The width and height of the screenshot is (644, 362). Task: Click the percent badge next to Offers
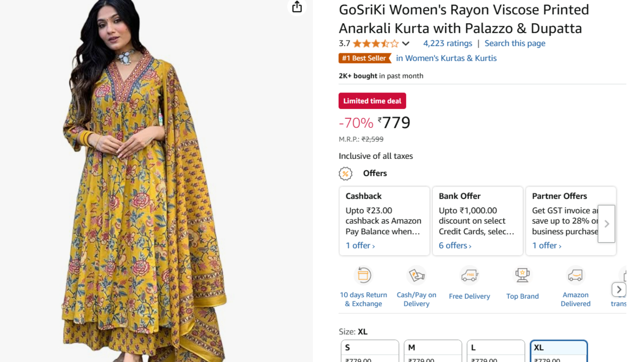(x=346, y=173)
